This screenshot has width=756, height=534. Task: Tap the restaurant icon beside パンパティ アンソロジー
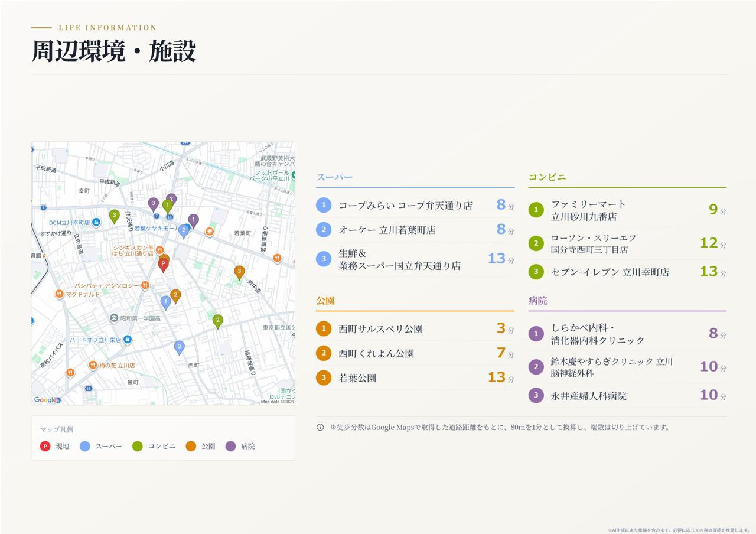point(145,286)
